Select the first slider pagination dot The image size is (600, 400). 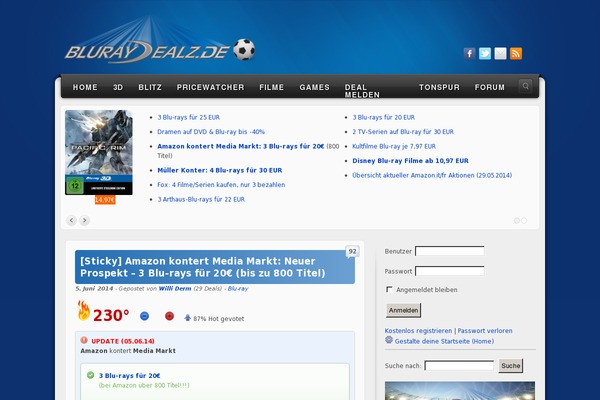pos(517,220)
